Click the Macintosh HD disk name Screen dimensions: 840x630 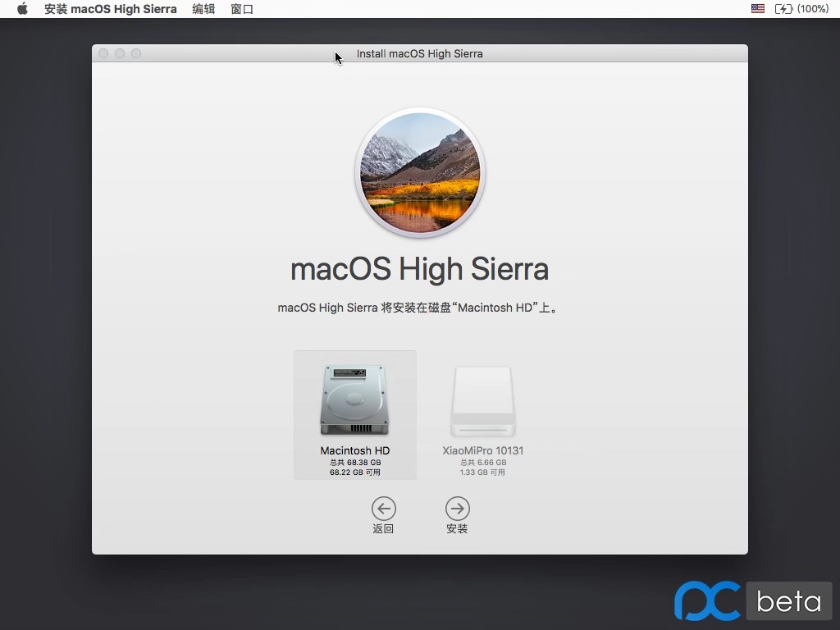(354, 450)
